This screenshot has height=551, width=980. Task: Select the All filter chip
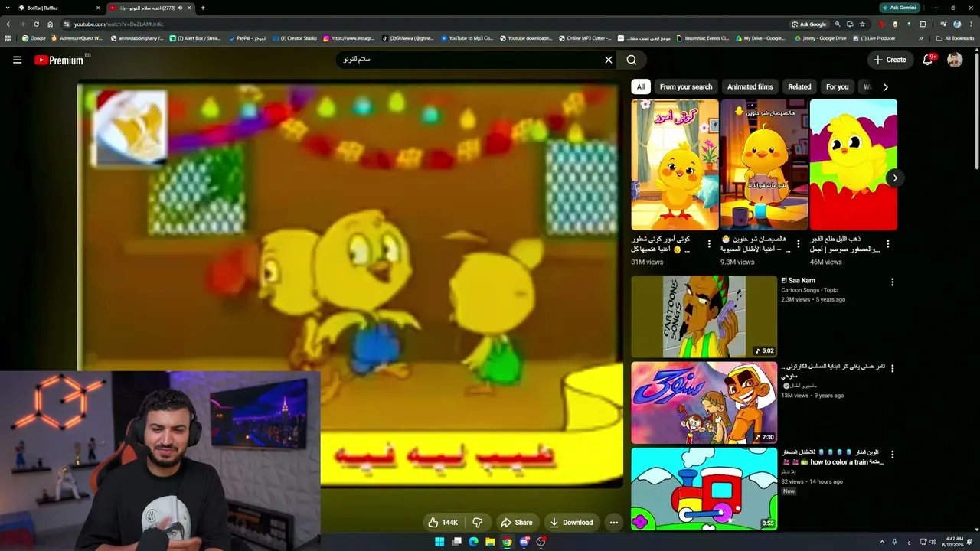[x=641, y=86]
